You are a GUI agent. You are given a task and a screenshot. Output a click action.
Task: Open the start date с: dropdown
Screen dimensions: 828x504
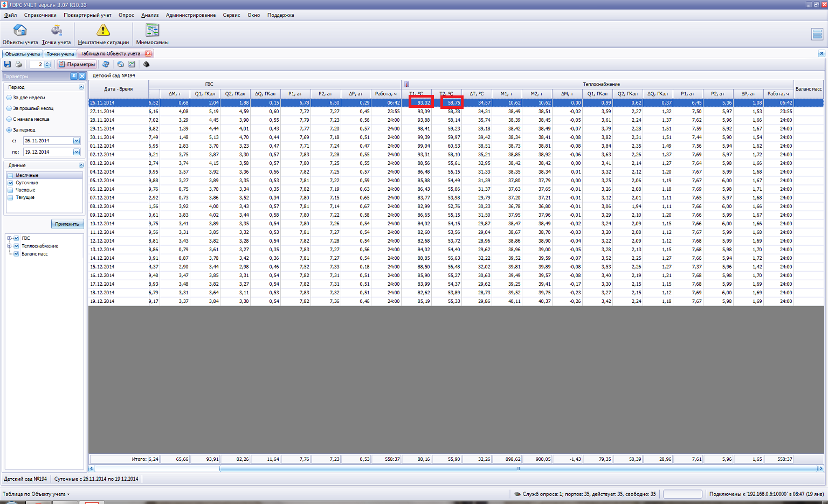(77, 141)
